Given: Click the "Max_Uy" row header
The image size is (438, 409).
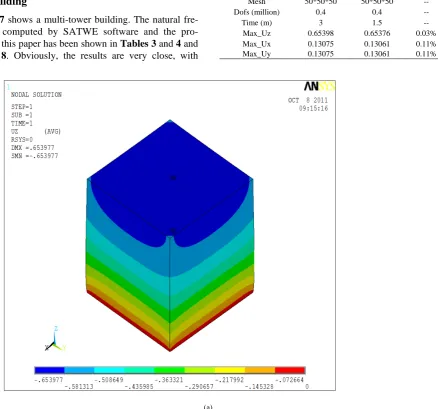Looking at the screenshot, I should 257,54.
